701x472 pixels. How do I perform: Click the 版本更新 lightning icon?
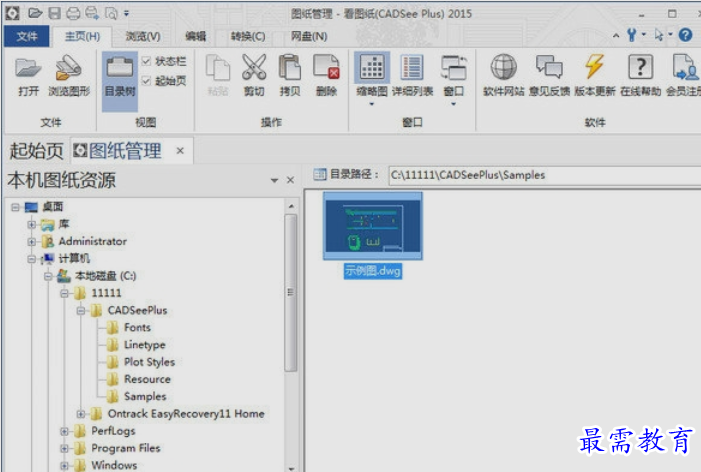coord(595,67)
